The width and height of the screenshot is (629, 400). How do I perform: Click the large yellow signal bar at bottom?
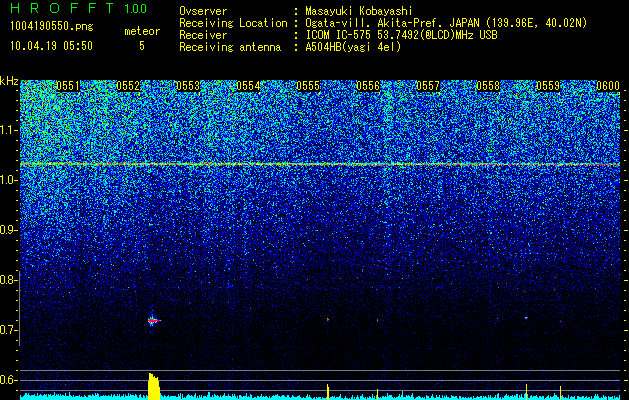click(x=154, y=386)
